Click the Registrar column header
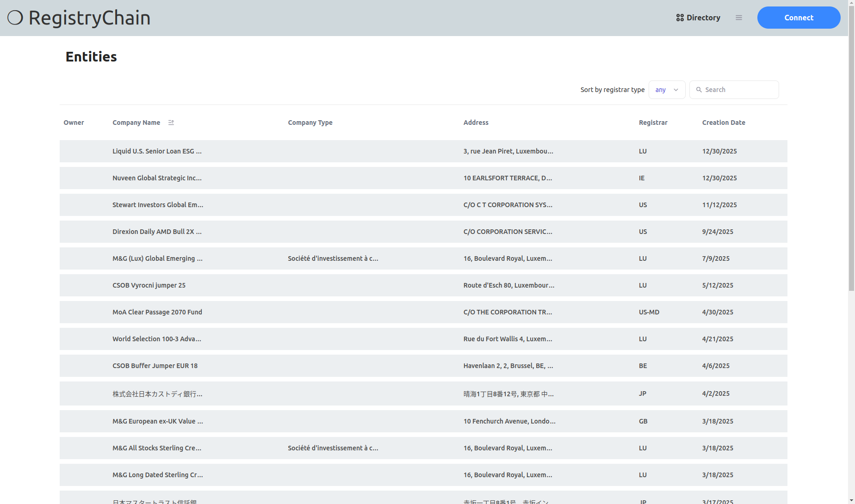 click(653, 123)
